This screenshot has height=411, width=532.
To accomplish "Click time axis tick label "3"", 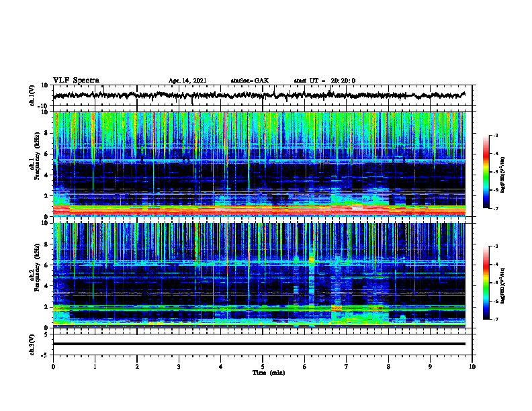I will pos(179,367).
